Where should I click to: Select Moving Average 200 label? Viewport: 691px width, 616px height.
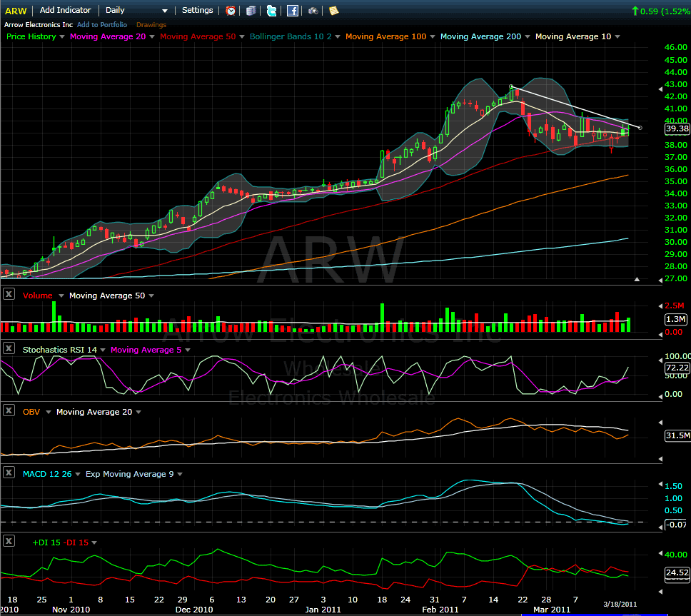(x=480, y=36)
